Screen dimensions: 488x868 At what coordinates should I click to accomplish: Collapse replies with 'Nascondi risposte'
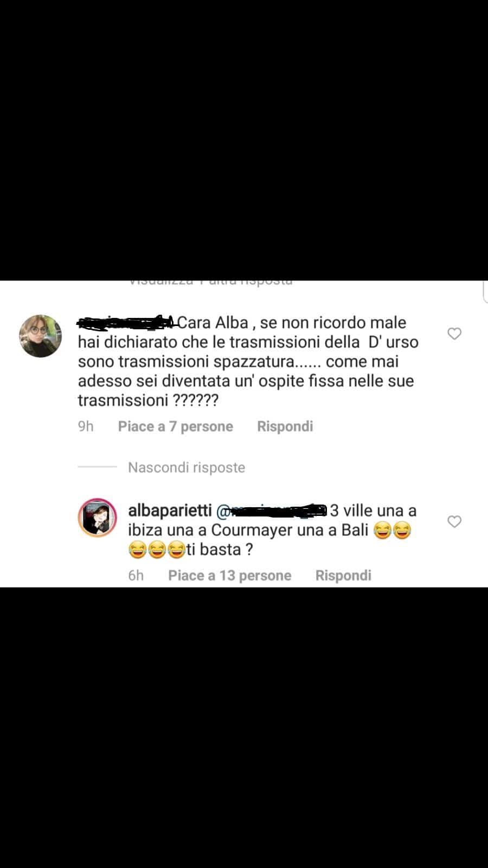[x=187, y=467]
